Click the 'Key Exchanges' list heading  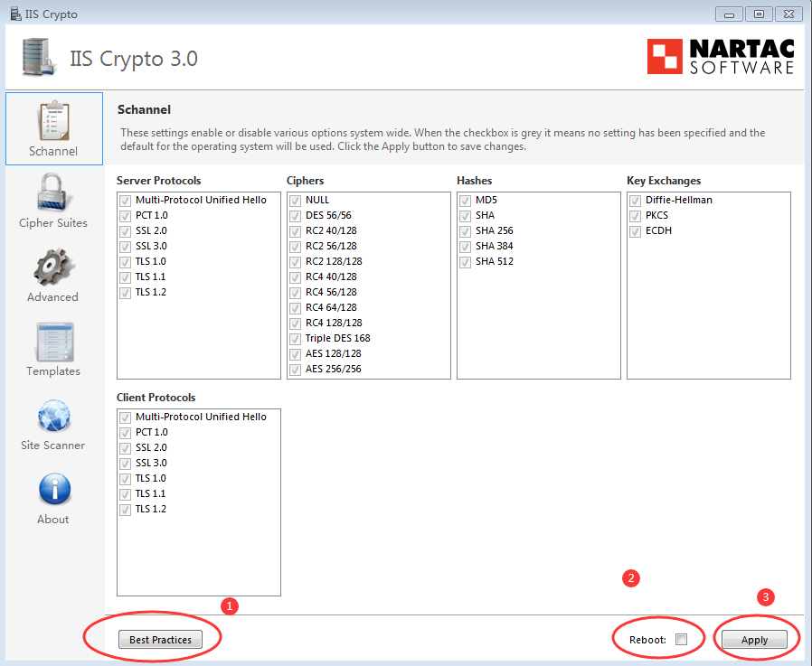coord(664,181)
